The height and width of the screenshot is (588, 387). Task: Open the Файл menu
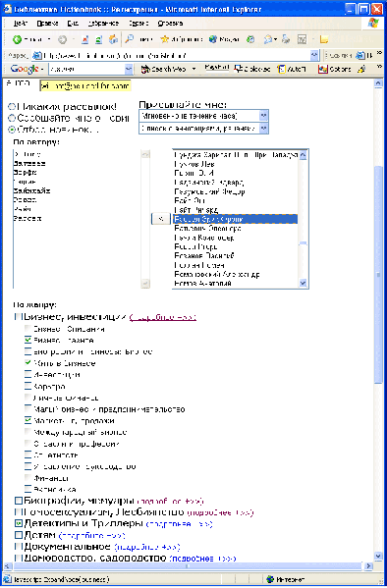21,24
